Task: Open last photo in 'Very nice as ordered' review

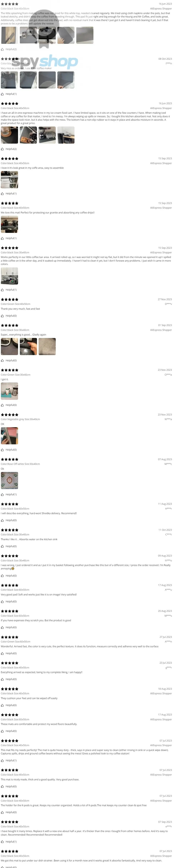Action: (x=66, y=80)
